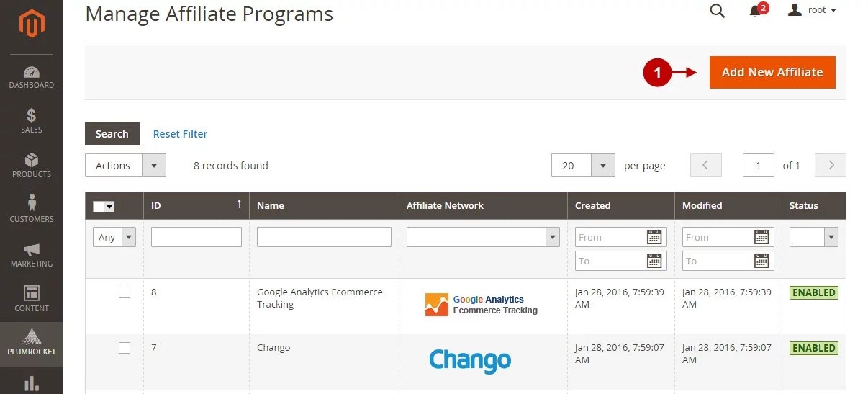Image resolution: width=868 pixels, height=394 pixels.
Task: Click ENABLED status in row 8
Action: pyautogui.click(x=814, y=292)
